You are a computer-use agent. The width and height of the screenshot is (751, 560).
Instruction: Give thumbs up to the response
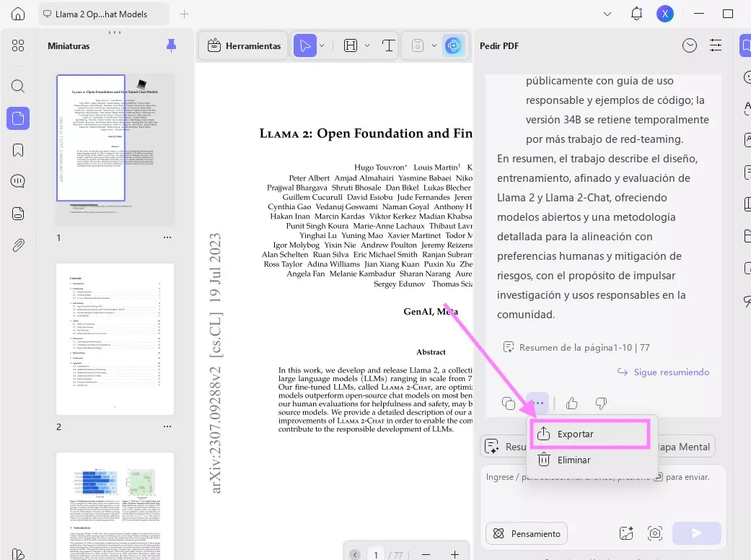[572, 403]
